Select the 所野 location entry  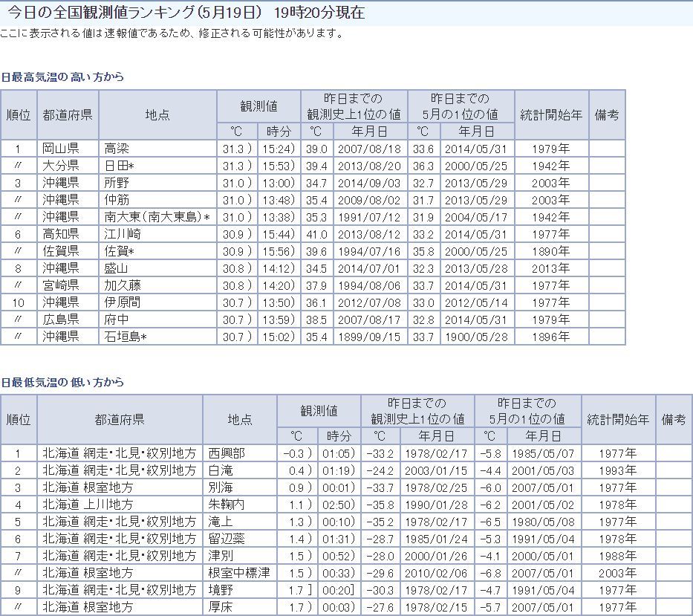tap(117, 182)
